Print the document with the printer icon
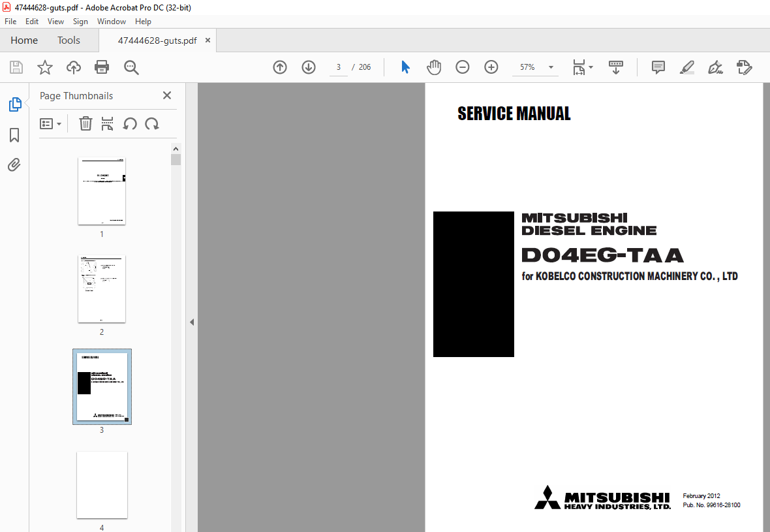 (102, 67)
